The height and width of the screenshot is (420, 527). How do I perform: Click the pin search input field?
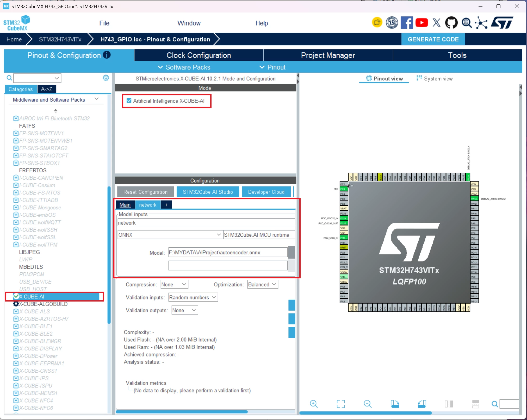click(x=510, y=404)
